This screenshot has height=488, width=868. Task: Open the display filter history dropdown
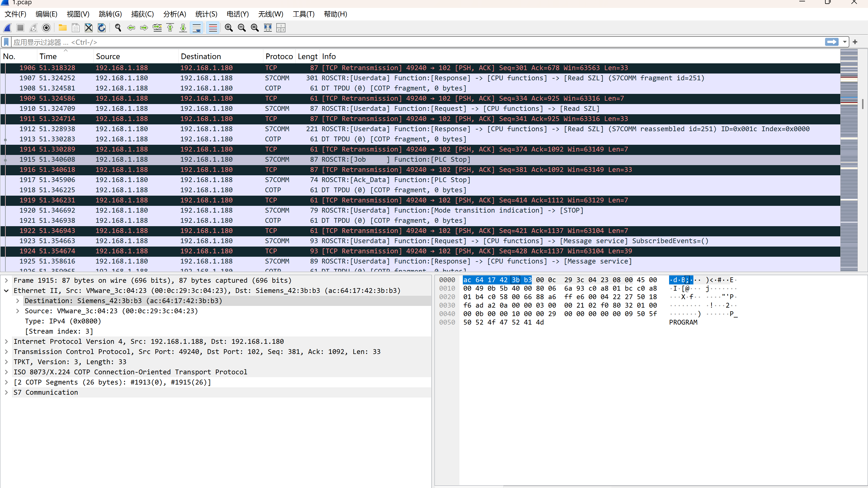coord(845,42)
